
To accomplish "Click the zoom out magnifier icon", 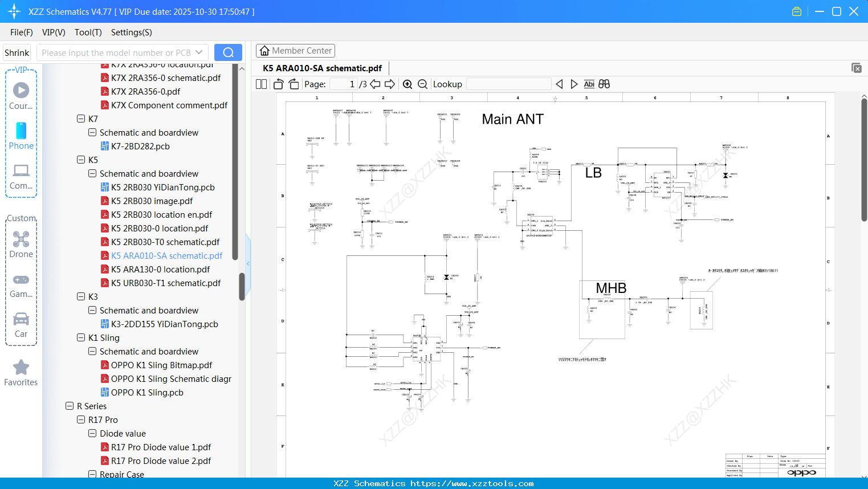I will (x=422, y=84).
